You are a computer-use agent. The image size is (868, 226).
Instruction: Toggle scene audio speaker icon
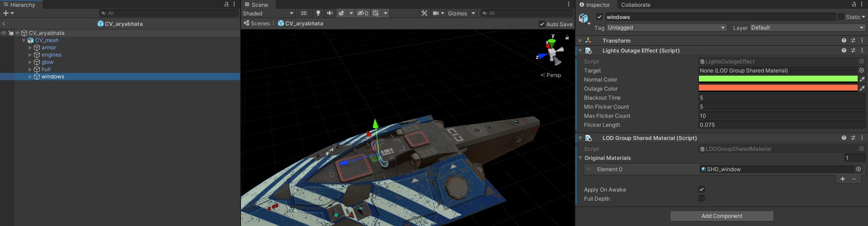click(x=330, y=13)
